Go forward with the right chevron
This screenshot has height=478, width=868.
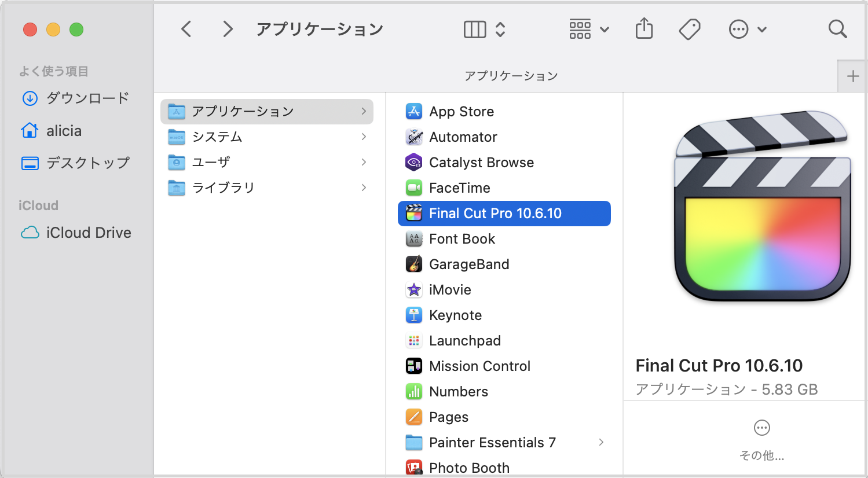tap(228, 29)
